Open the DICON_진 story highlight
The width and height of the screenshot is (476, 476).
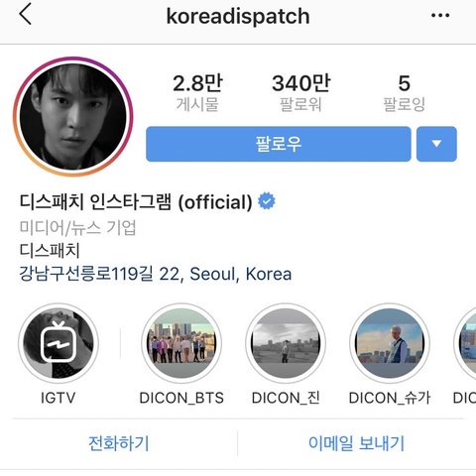[x=286, y=343]
